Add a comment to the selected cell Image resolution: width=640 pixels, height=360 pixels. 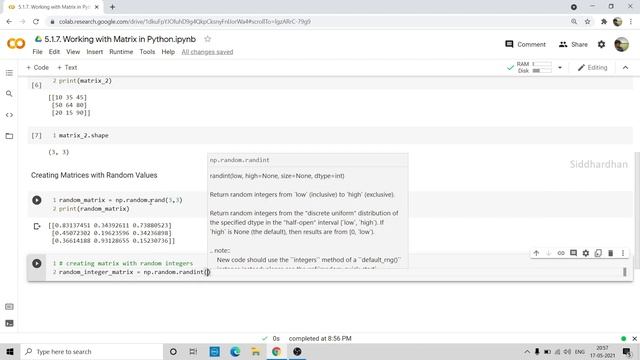click(x=573, y=253)
